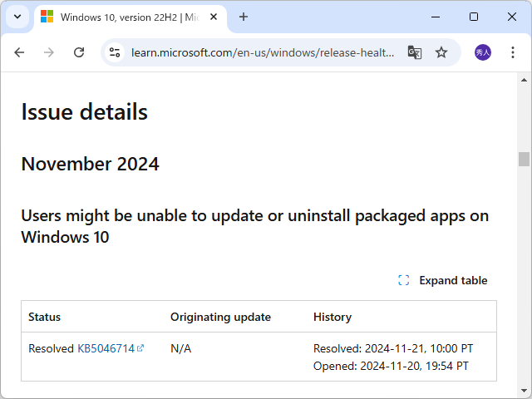The width and height of the screenshot is (532, 399).
Task: Click the scrollbar down arrow
Action: 524,391
